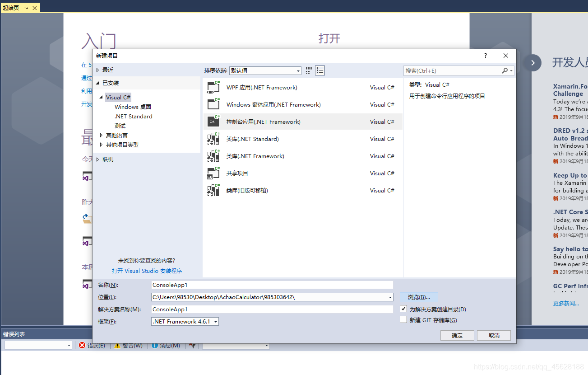Switch to the 起始页 tab
The height and width of the screenshot is (375, 588).
tap(11, 8)
